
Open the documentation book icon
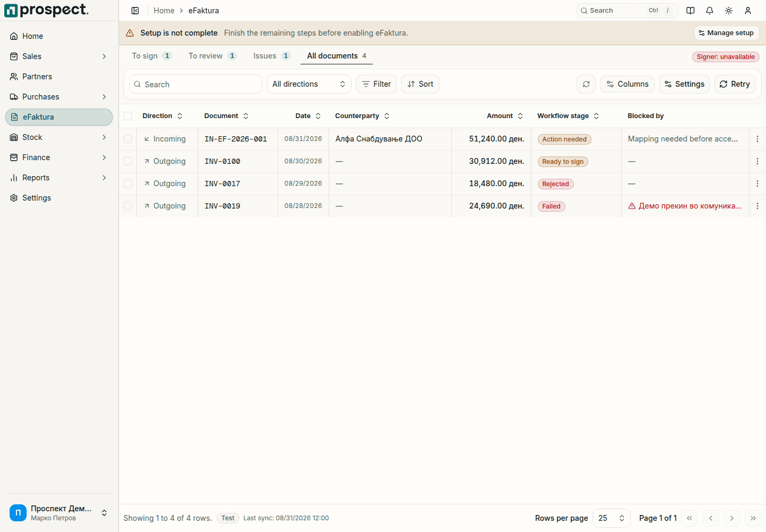[x=690, y=11]
